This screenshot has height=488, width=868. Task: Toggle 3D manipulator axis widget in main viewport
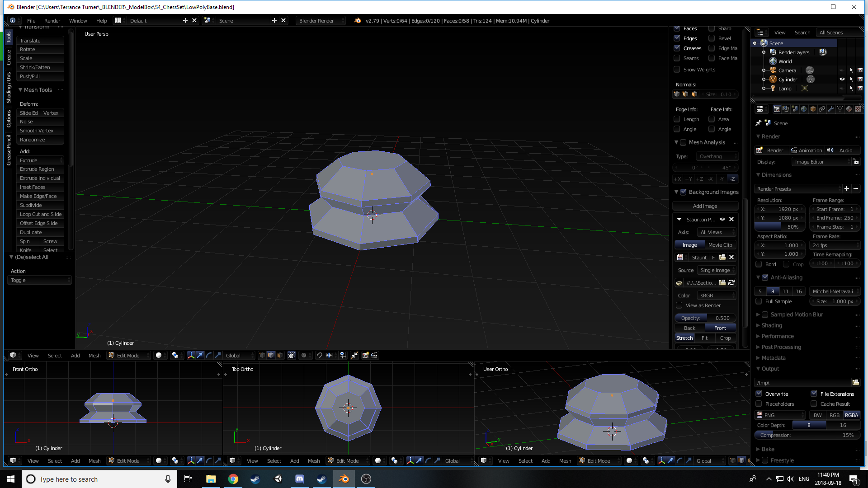(x=191, y=355)
